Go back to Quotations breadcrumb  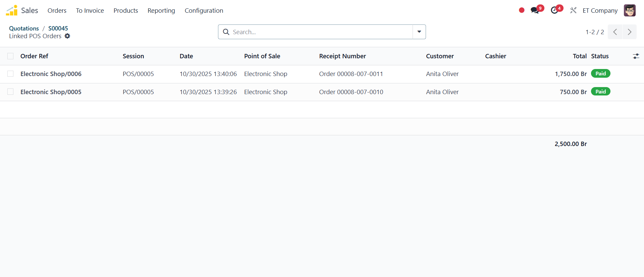[24, 28]
